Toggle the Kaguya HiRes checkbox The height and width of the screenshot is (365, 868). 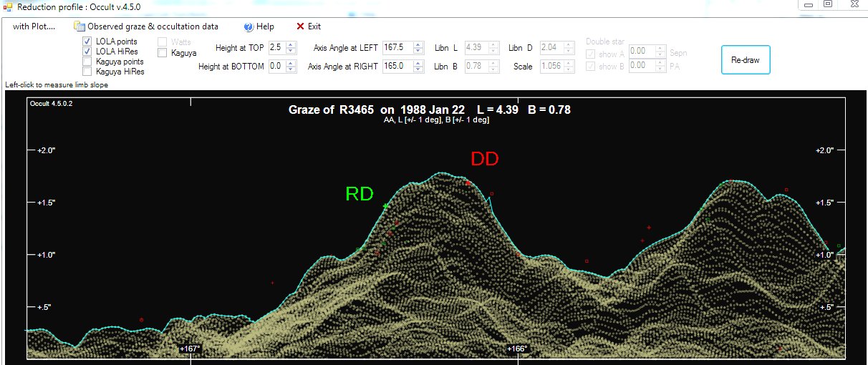(x=87, y=72)
